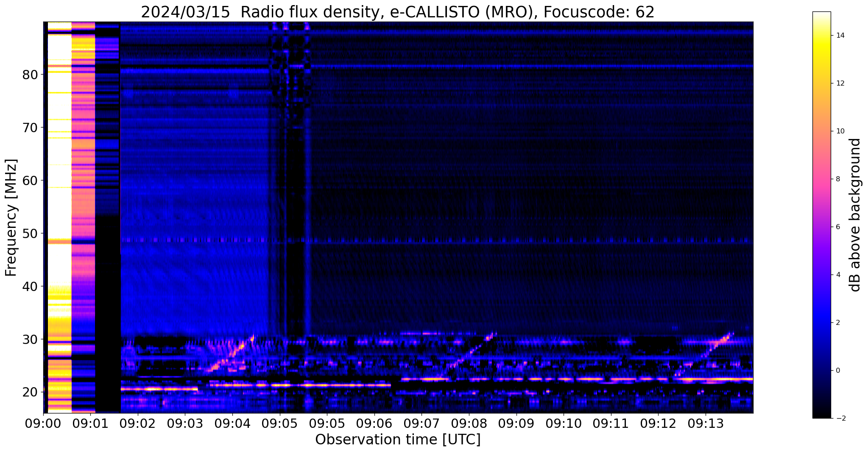
Task: Click the 30 tick on frequency axis
Action: point(30,339)
